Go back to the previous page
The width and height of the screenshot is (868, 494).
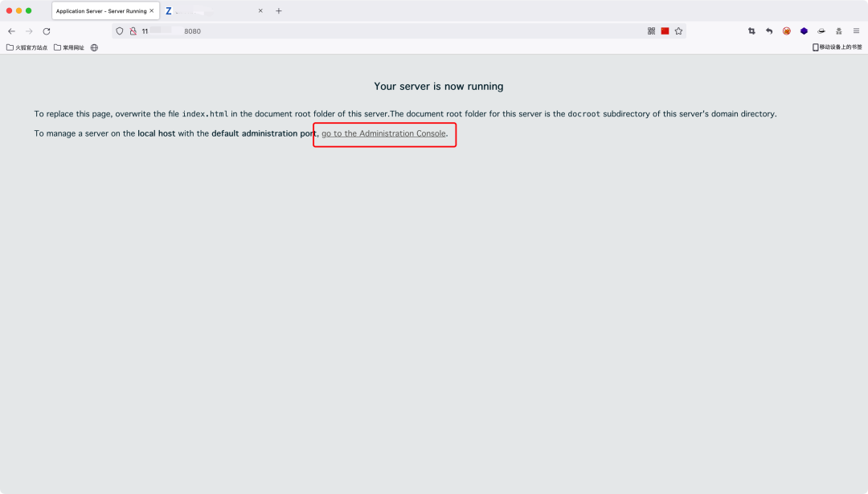click(x=11, y=31)
